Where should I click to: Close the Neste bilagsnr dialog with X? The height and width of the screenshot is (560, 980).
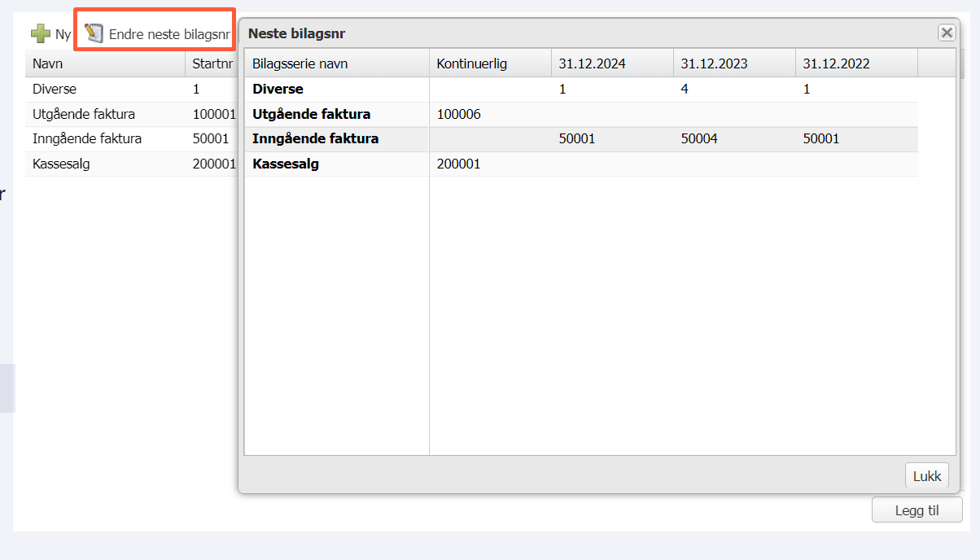click(946, 33)
